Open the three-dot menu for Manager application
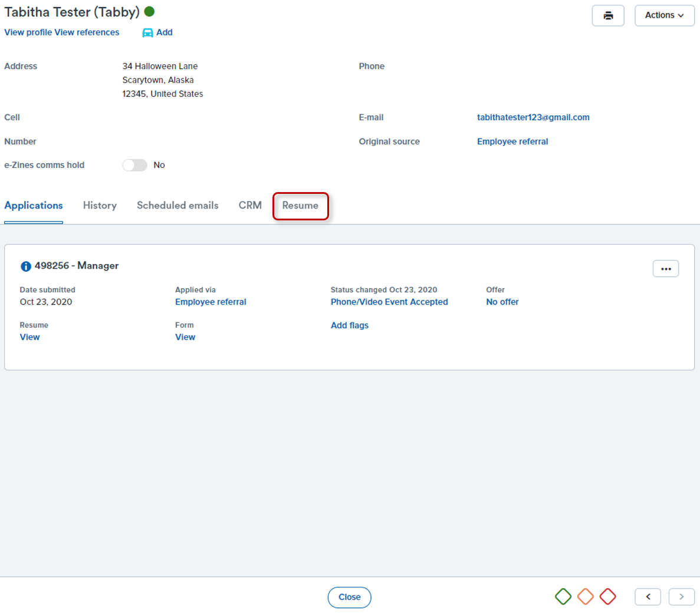The width and height of the screenshot is (700, 614). [x=665, y=269]
